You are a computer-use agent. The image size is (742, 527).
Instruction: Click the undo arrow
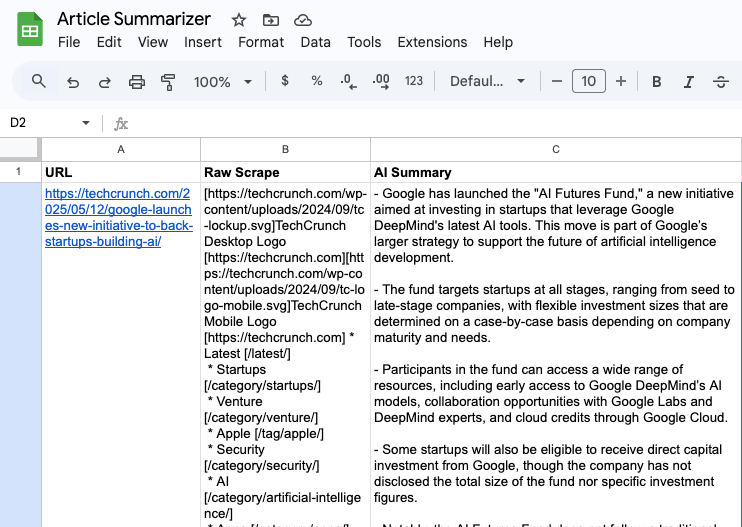tap(73, 82)
